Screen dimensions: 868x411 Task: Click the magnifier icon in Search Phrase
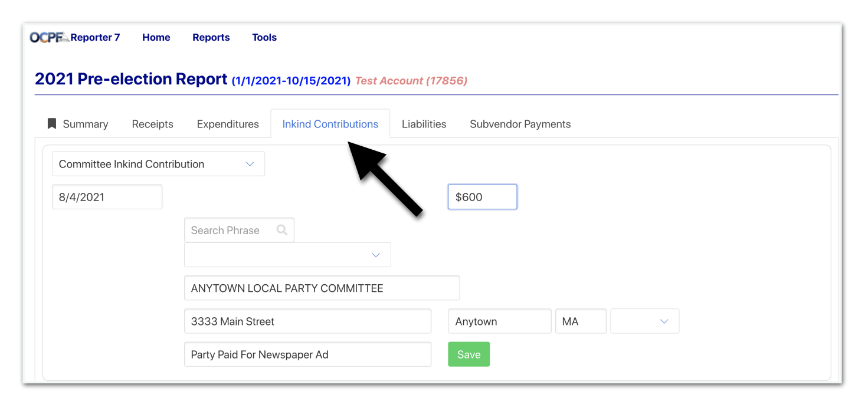[x=281, y=230]
